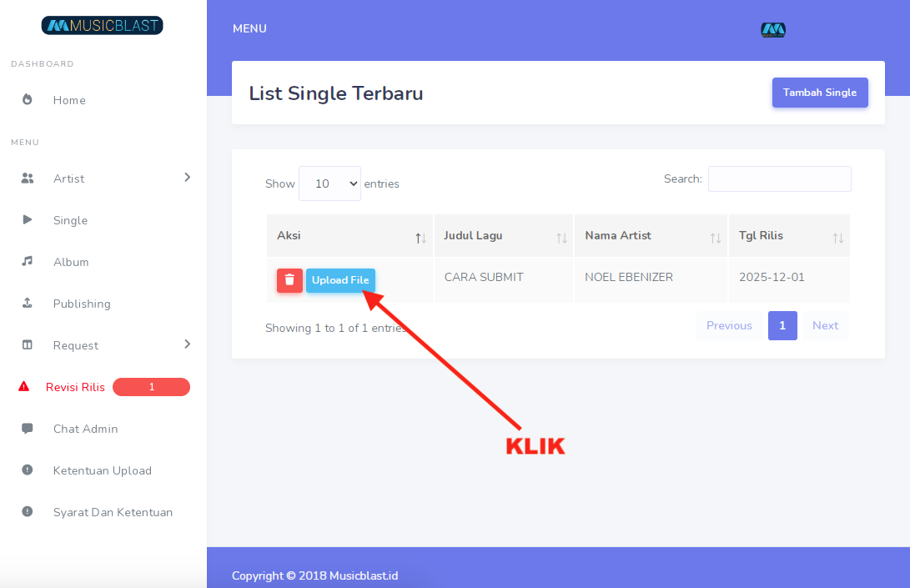Click the red trash delete button
910x588 pixels.
(289, 280)
